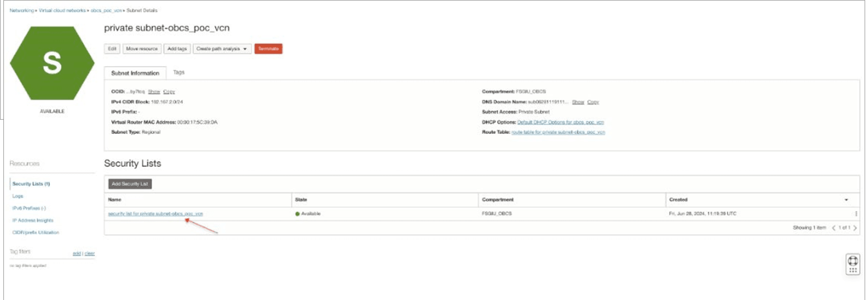Click the Security Lists section heading
Image resolution: width=868 pixels, height=300 pixels.
point(132,163)
